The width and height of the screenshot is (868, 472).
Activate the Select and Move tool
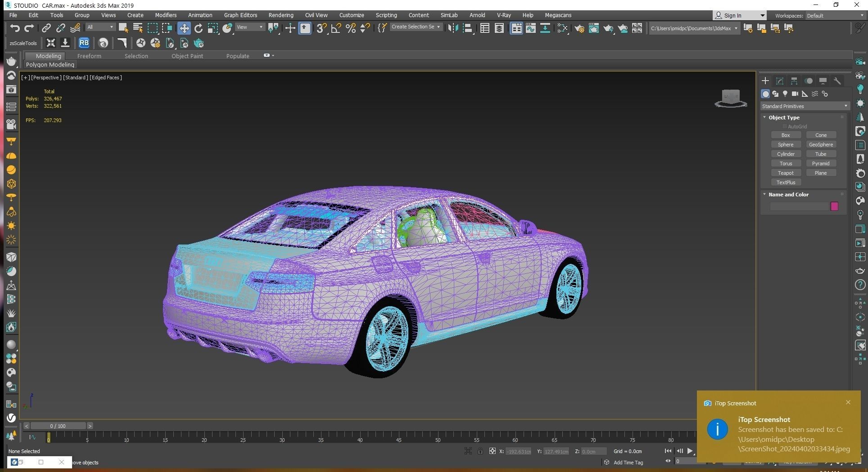tap(184, 28)
